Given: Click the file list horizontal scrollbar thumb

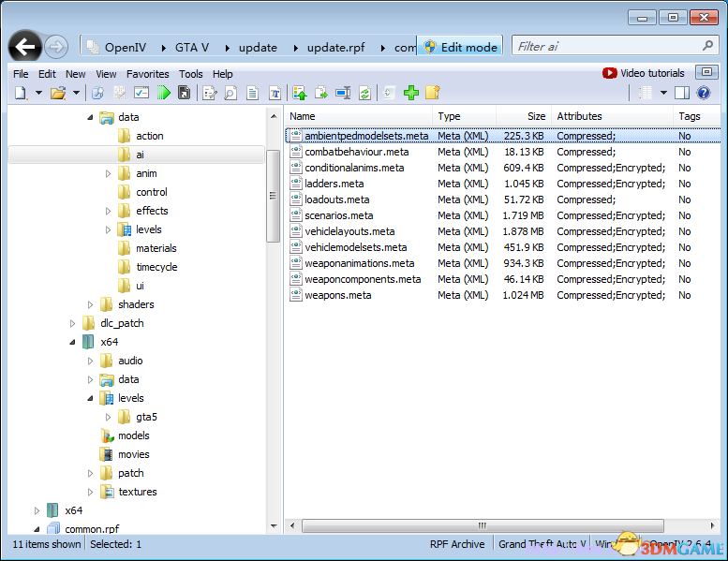Looking at the screenshot, I should (483, 525).
